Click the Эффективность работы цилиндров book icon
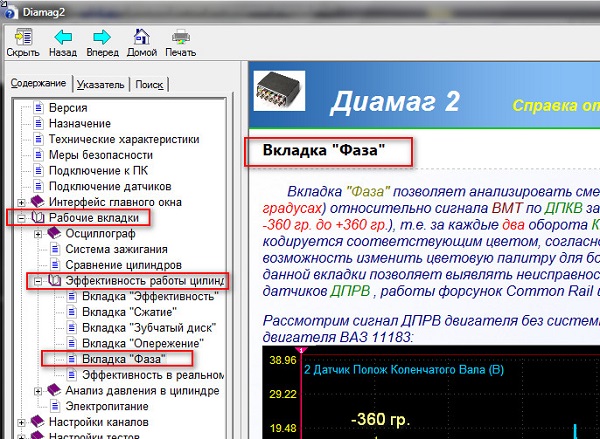The height and width of the screenshot is (439, 600). (55, 281)
